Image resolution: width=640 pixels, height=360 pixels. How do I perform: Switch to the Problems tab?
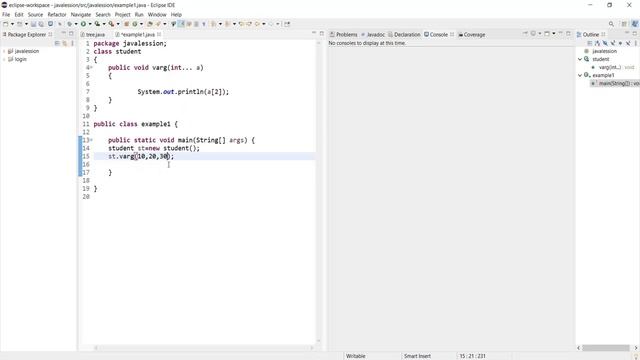click(x=343, y=35)
